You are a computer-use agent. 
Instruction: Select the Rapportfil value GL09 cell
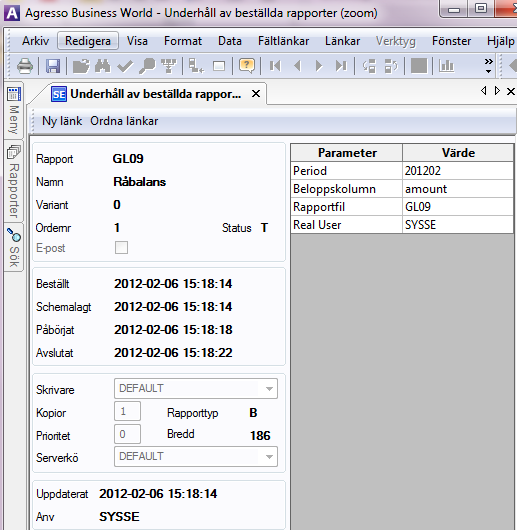(x=458, y=207)
